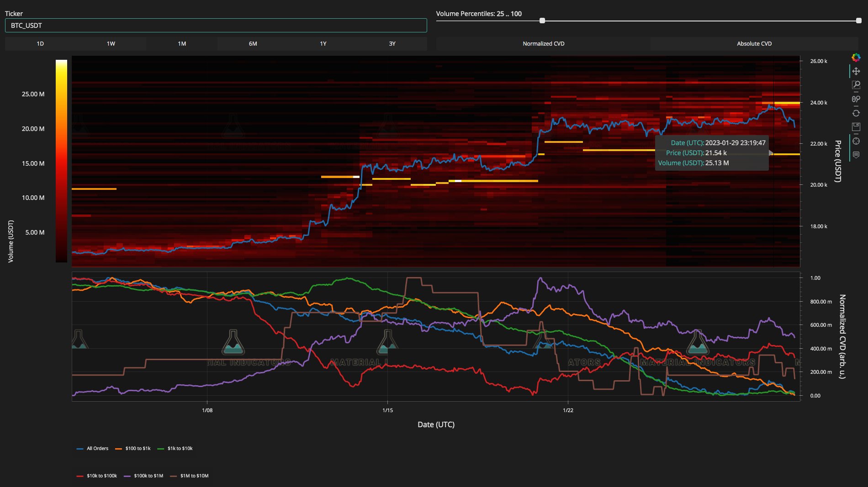Select the 6M time range

coord(253,44)
